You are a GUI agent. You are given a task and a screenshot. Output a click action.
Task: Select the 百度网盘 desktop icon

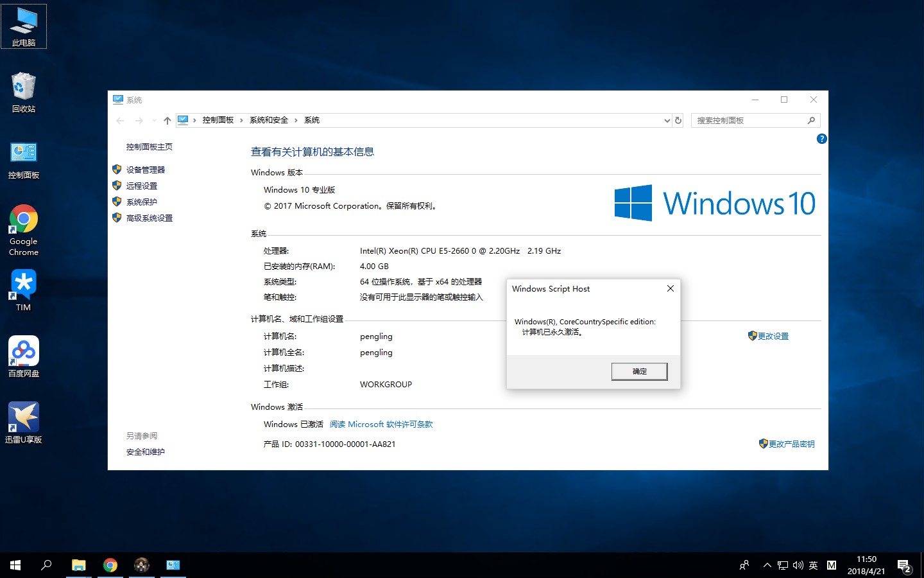pyautogui.click(x=24, y=356)
